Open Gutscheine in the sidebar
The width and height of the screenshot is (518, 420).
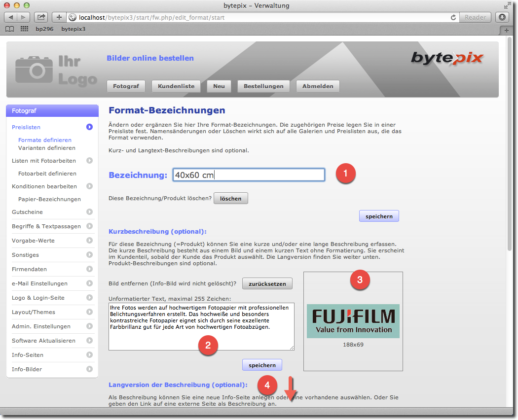(28, 212)
